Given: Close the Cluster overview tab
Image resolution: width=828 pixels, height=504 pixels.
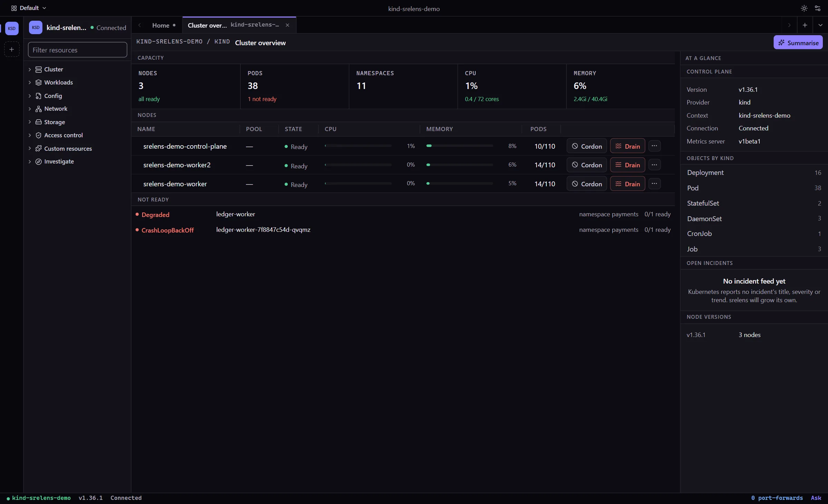Looking at the screenshot, I should pyautogui.click(x=287, y=25).
